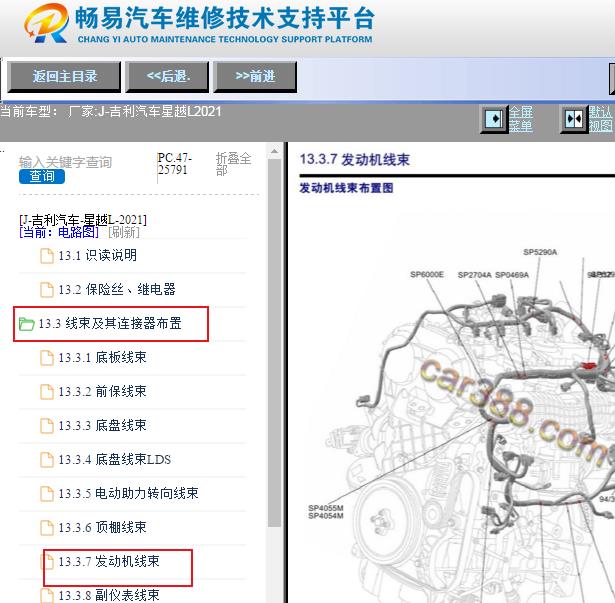The height and width of the screenshot is (603, 615).
Task: Click the page icon beside 13.3.2 前保线束
Action: [47, 392]
